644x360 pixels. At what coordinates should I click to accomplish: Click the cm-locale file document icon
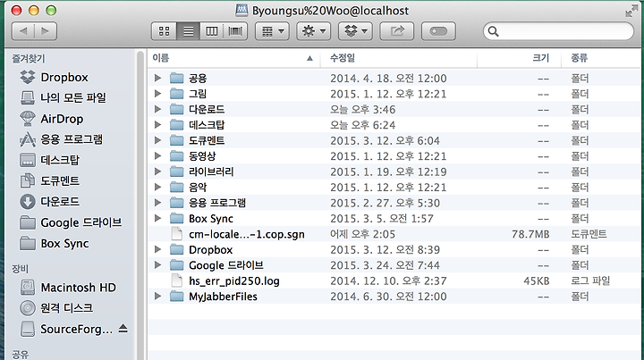pos(176,234)
